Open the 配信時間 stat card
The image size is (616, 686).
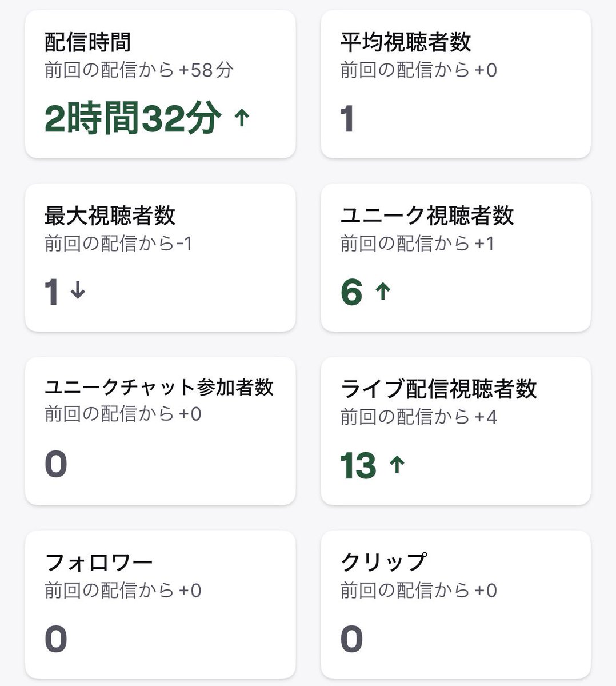tap(161, 84)
